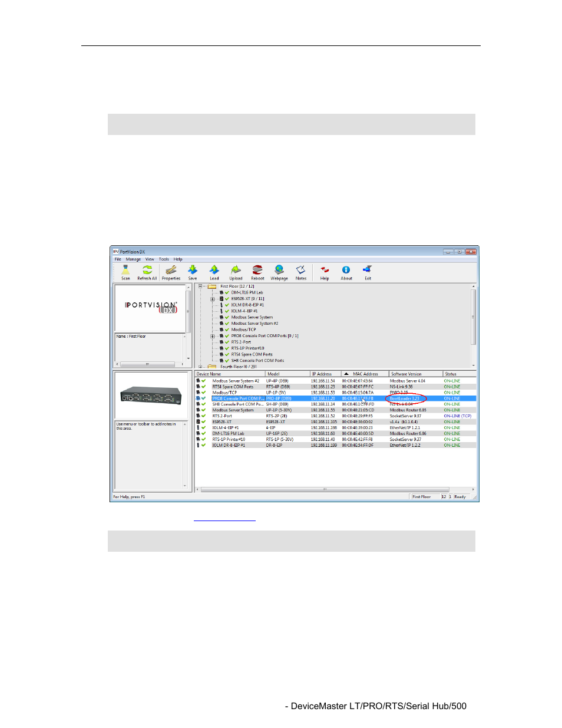Open the Help menu in menu bar
The width and height of the screenshot is (562, 728).
(x=178, y=259)
